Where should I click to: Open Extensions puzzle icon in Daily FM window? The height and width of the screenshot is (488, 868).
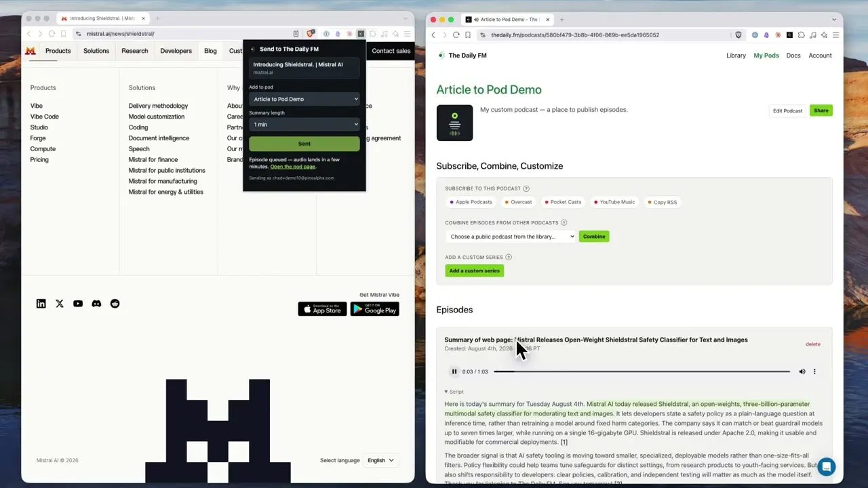(x=802, y=35)
